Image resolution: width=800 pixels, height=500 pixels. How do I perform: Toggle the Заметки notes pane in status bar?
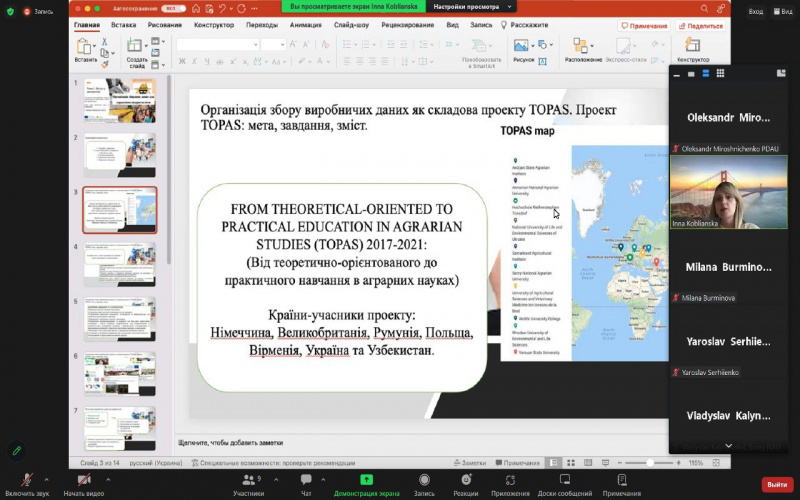[x=470, y=463]
